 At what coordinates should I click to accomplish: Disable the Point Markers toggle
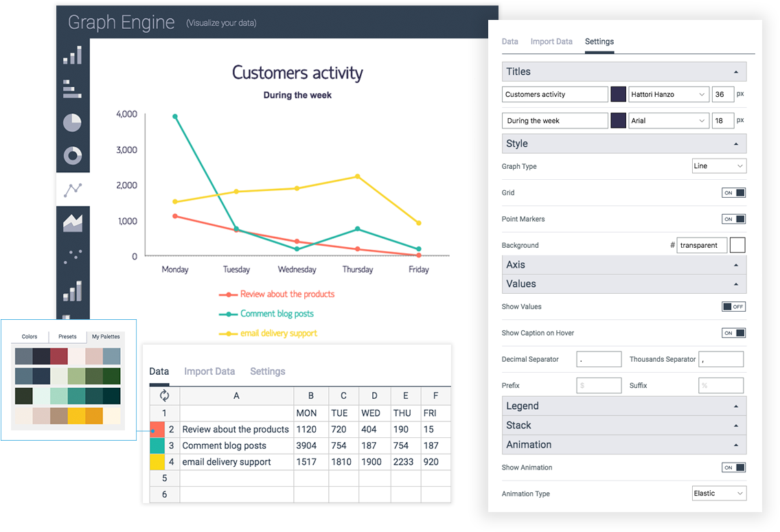(733, 219)
